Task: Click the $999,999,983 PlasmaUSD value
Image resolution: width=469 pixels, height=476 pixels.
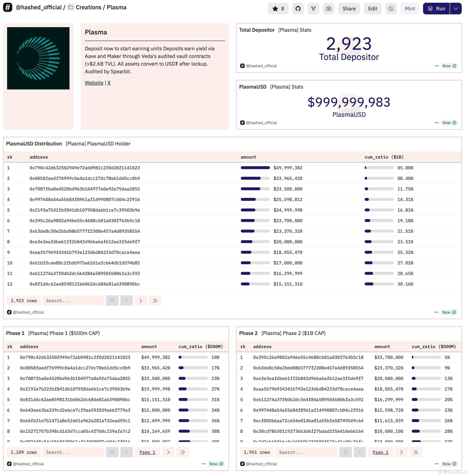Action: click(x=349, y=102)
